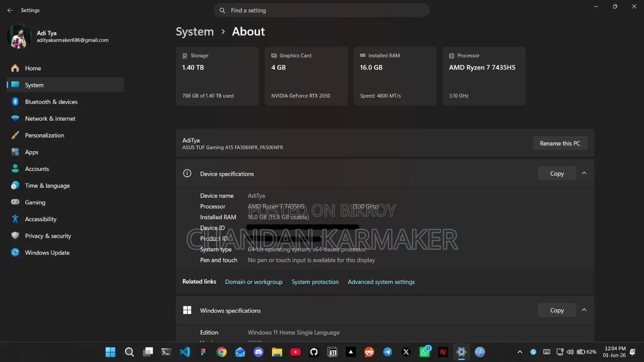Open Network & internet settings
Image resolution: width=644 pixels, height=362 pixels.
pyautogui.click(x=65, y=119)
